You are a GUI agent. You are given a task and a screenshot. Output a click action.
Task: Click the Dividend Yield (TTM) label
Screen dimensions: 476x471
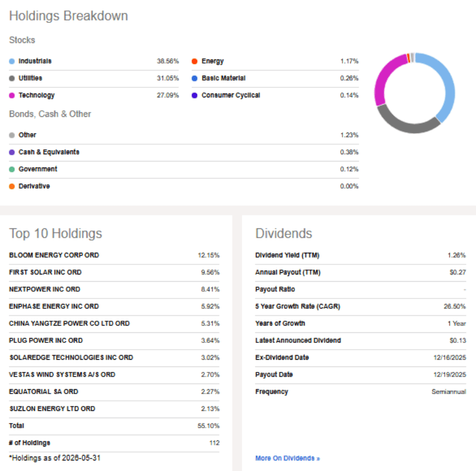point(287,255)
